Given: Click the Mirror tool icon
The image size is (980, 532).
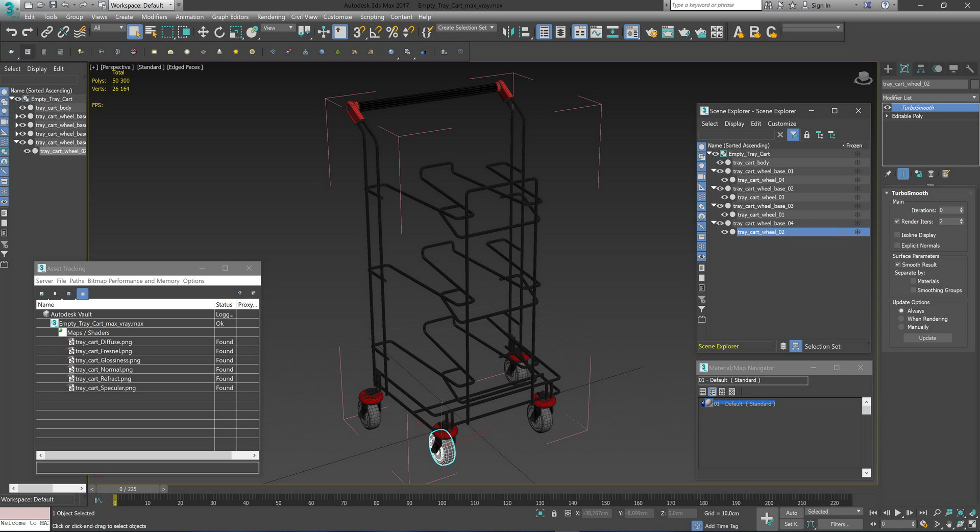Looking at the screenshot, I should [508, 32].
